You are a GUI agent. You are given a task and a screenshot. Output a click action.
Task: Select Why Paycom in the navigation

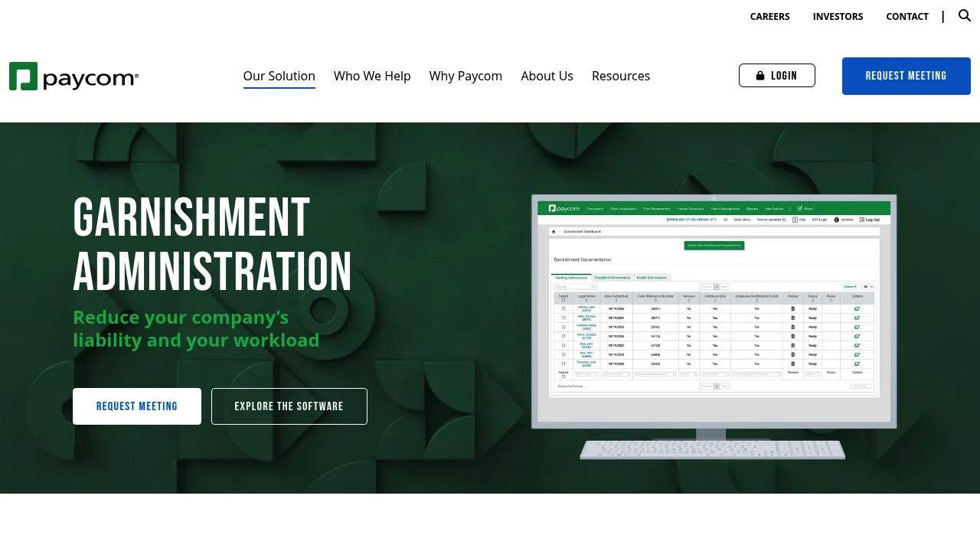[465, 77]
